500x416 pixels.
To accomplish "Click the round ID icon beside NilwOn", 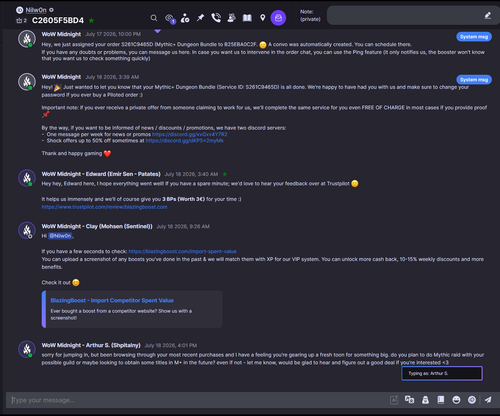I will (20, 10).
